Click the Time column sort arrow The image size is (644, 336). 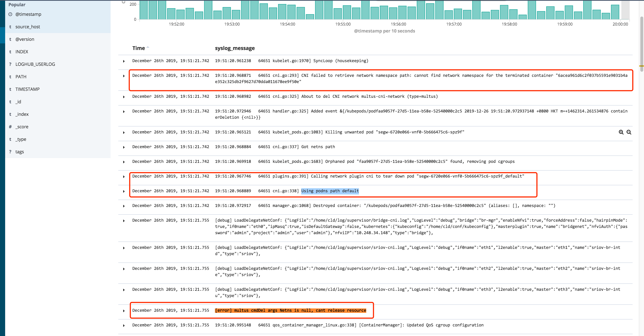(x=148, y=47)
